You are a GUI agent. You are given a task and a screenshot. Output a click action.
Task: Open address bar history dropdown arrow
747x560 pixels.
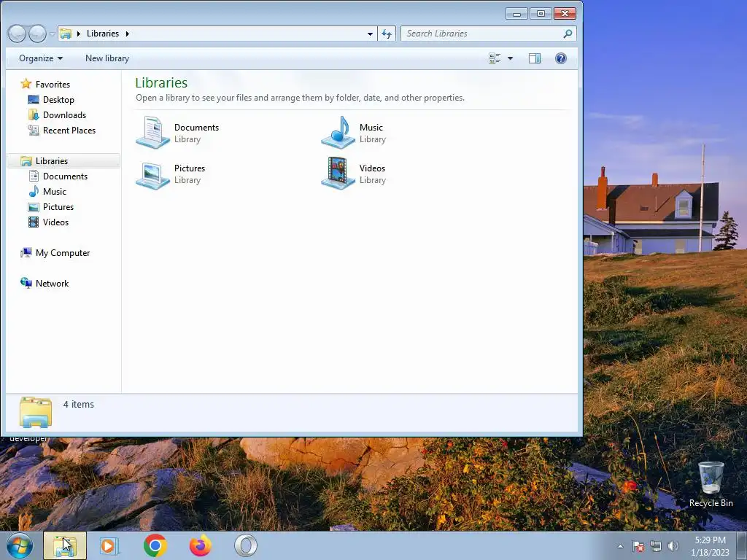(370, 34)
